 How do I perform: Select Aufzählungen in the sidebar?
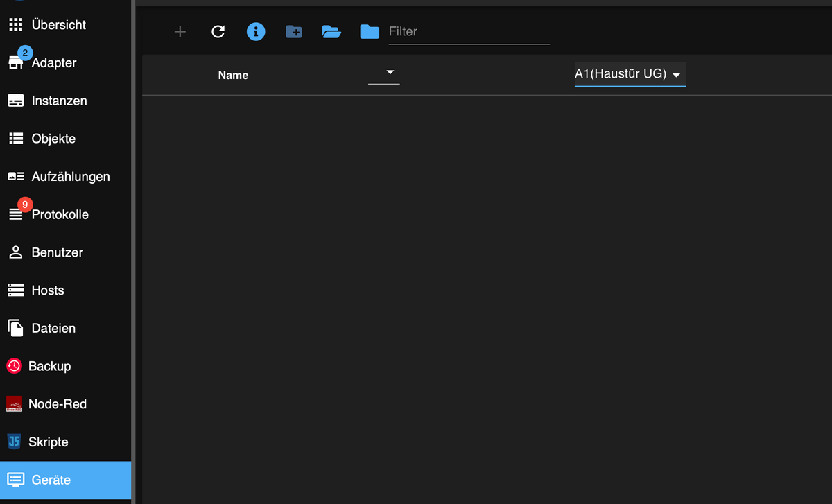click(66, 177)
